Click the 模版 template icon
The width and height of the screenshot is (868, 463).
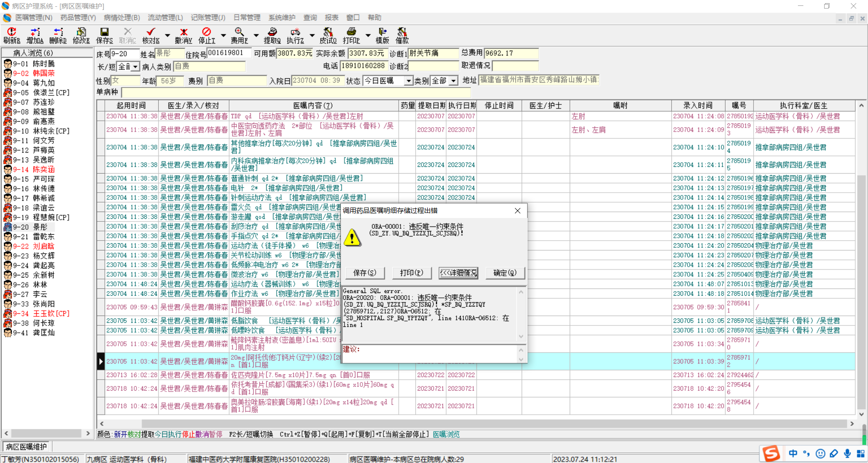(x=382, y=35)
